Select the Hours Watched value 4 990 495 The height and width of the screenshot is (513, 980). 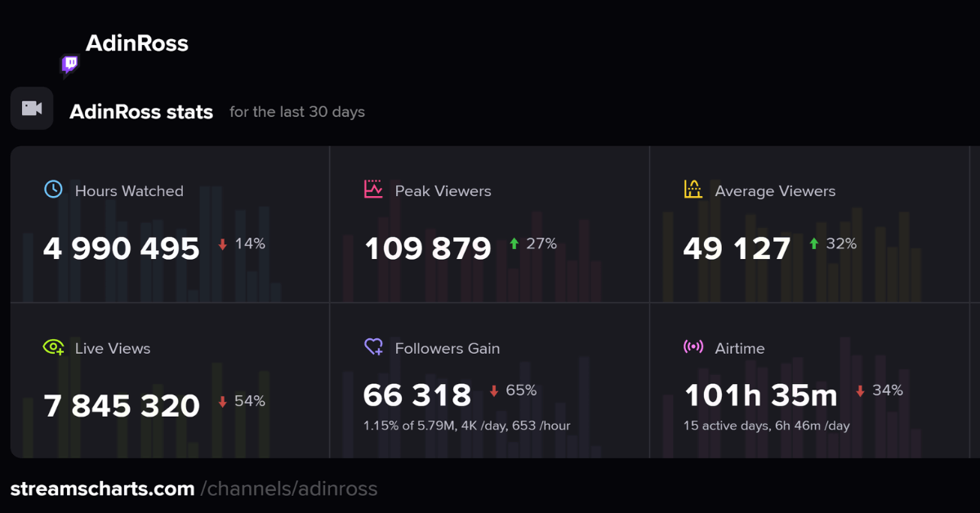click(121, 248)
